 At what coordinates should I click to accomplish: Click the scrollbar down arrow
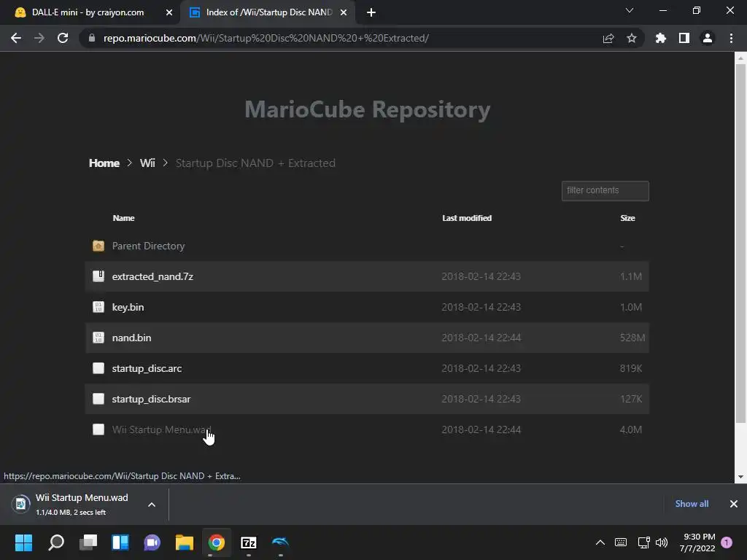click(x=740, y=477)
